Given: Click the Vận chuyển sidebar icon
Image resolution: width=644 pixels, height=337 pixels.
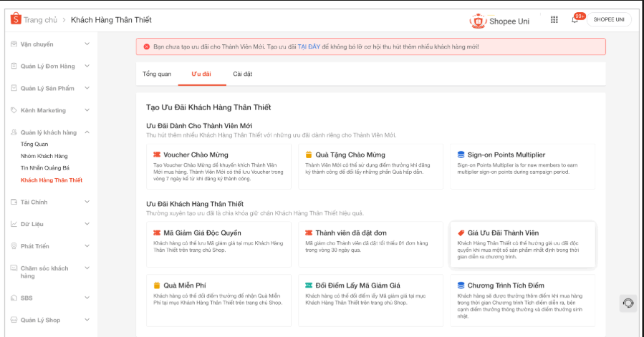Looking at the screenshot, I should 14,44.
